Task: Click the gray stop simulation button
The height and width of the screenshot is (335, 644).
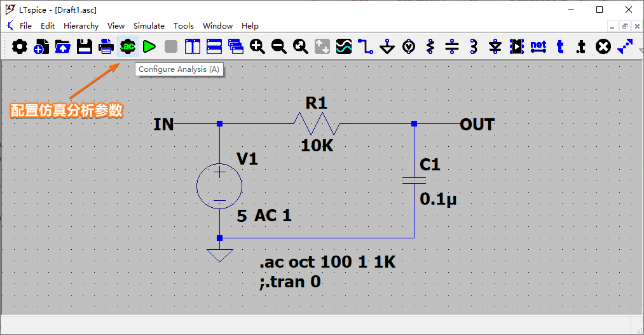Action: (x=171, y=47)
